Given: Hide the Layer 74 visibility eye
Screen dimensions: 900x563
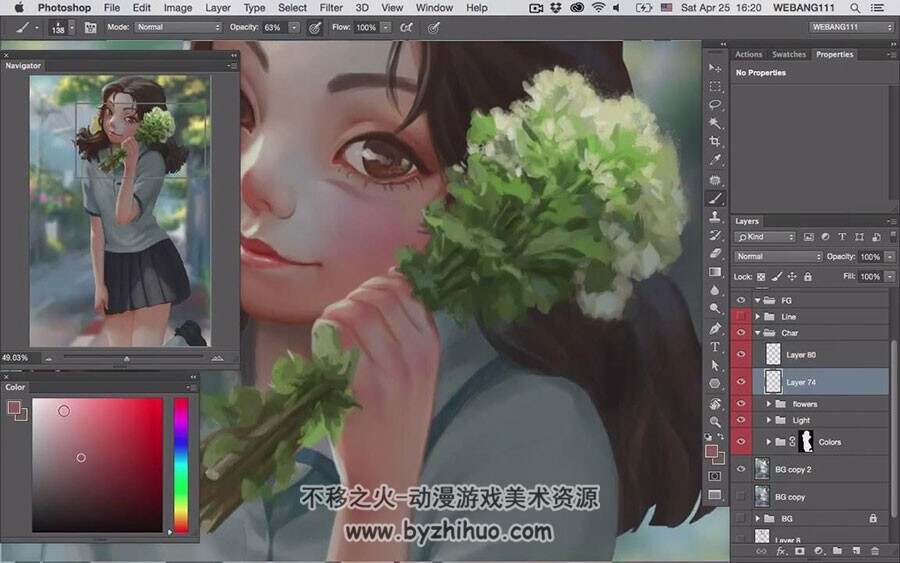Looking at the screenshot, I should tap(741, 382).
